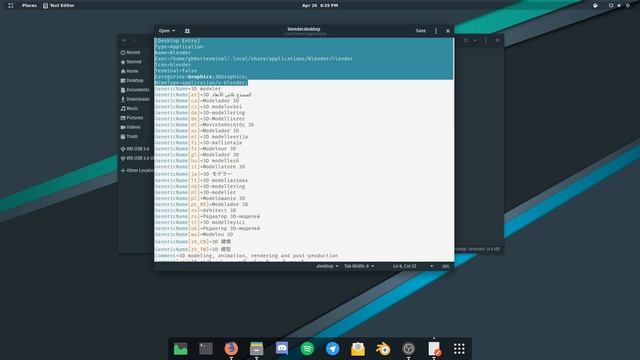Click the Videos camera icon in Files sidebar

coord(123,127)
